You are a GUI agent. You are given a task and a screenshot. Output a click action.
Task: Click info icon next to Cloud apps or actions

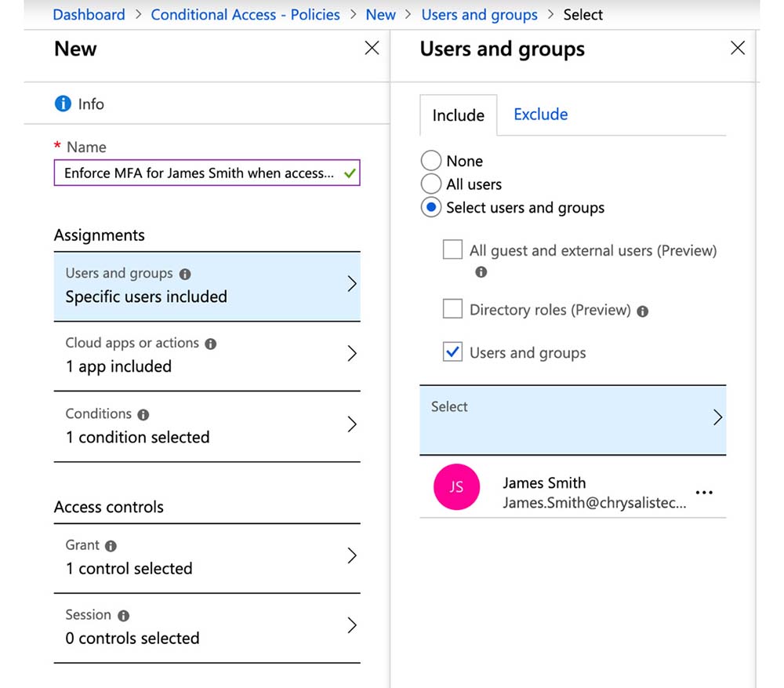coord(210,344)
